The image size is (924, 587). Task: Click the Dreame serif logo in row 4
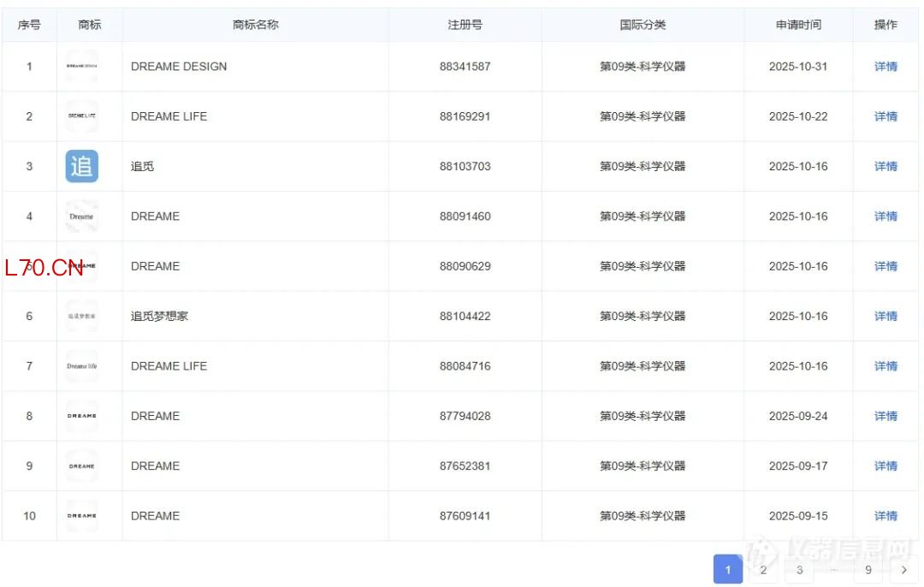pyautogui.click(x=82, y=216)
